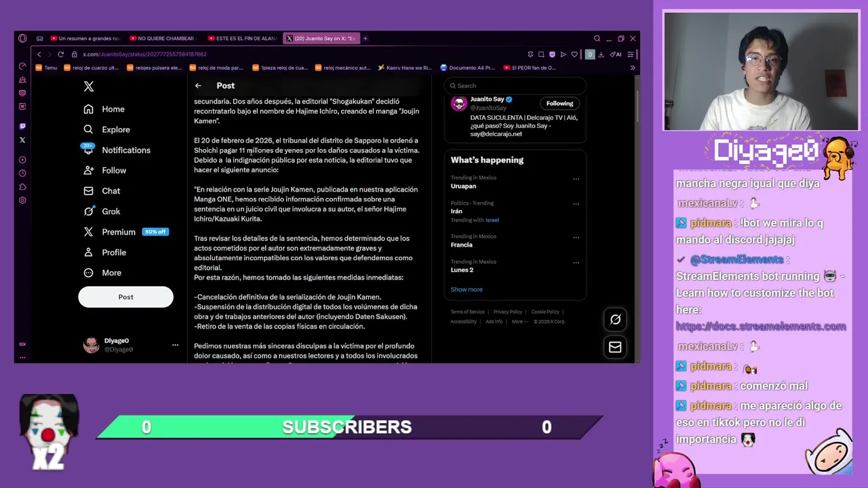Click the white Post button
Screen dimensions: 868x488
tap(125, 297)
